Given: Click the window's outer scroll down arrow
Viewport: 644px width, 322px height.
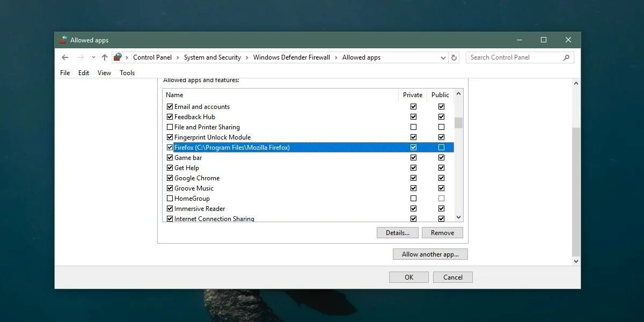Looking at the screenshot, I should 576,261.
